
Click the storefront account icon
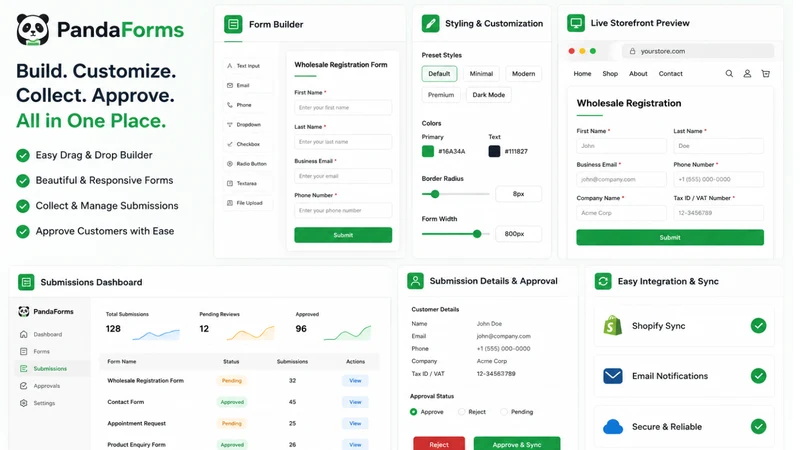(x=747, y=73)
